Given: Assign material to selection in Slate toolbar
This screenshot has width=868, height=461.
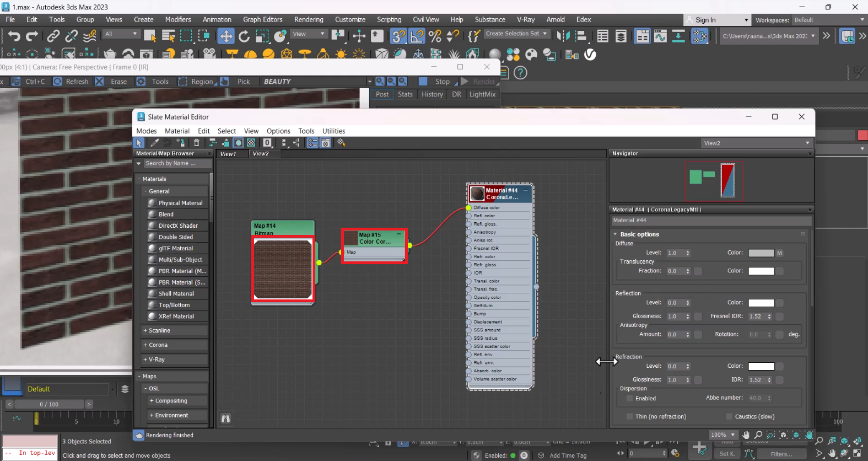Looking at the screenshot, I should click(x=180, y=143).
